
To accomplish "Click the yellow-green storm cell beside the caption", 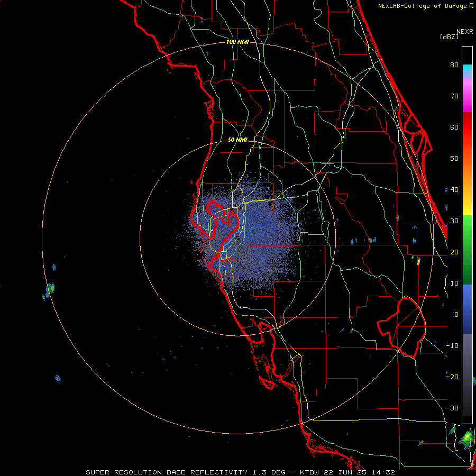I will click(x=468, y=438).
